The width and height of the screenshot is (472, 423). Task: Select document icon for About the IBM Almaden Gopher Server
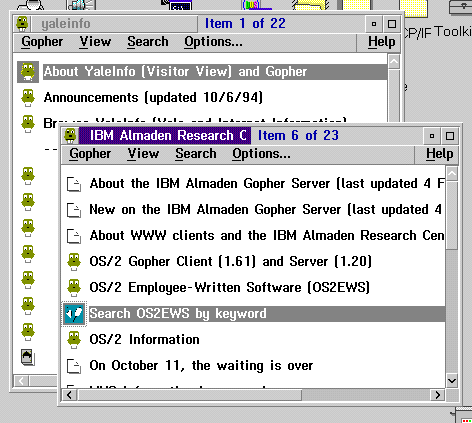(74, 184)
